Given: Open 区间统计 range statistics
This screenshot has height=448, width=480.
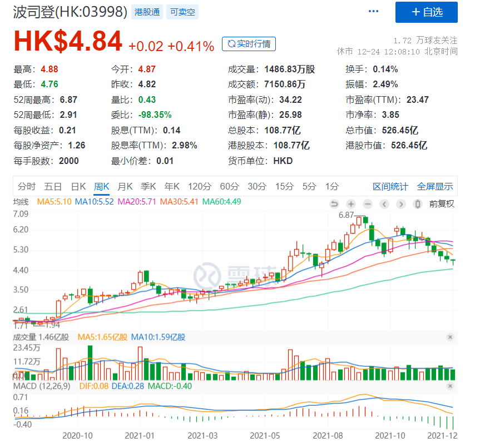Looking at the screenshot, I should 390,187.
